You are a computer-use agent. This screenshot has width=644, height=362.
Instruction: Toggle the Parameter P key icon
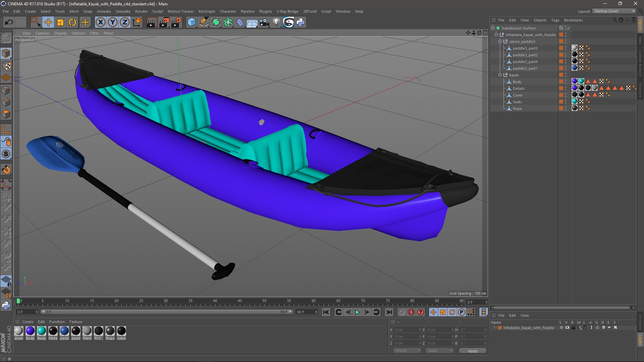click(462, 312)
